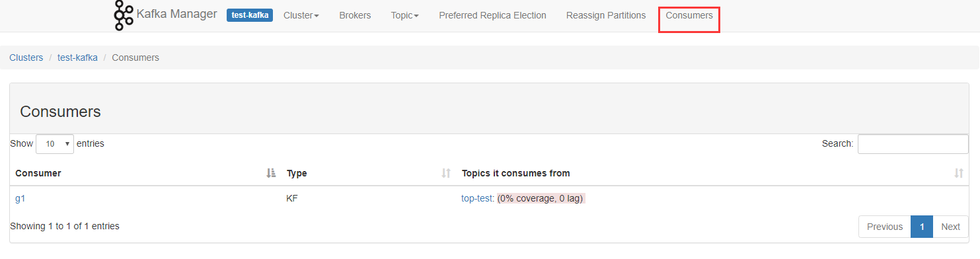Sort by Type column sort icon
Viewport: 980px width, 259px height.
446,173
